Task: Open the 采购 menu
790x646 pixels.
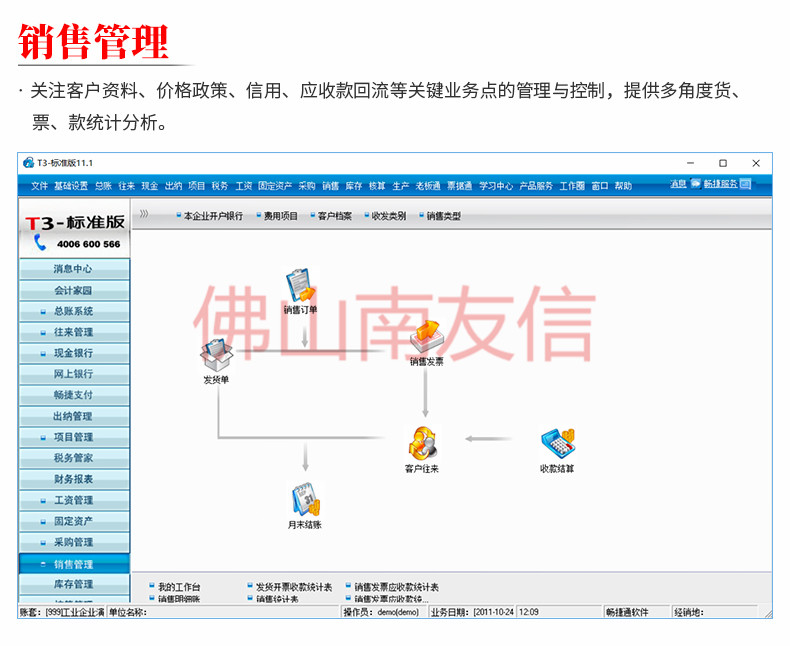Action: (x=307, y=186)
